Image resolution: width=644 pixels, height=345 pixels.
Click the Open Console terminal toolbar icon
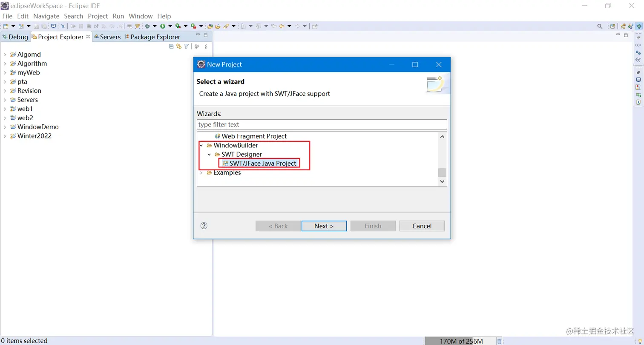point(53,26)
